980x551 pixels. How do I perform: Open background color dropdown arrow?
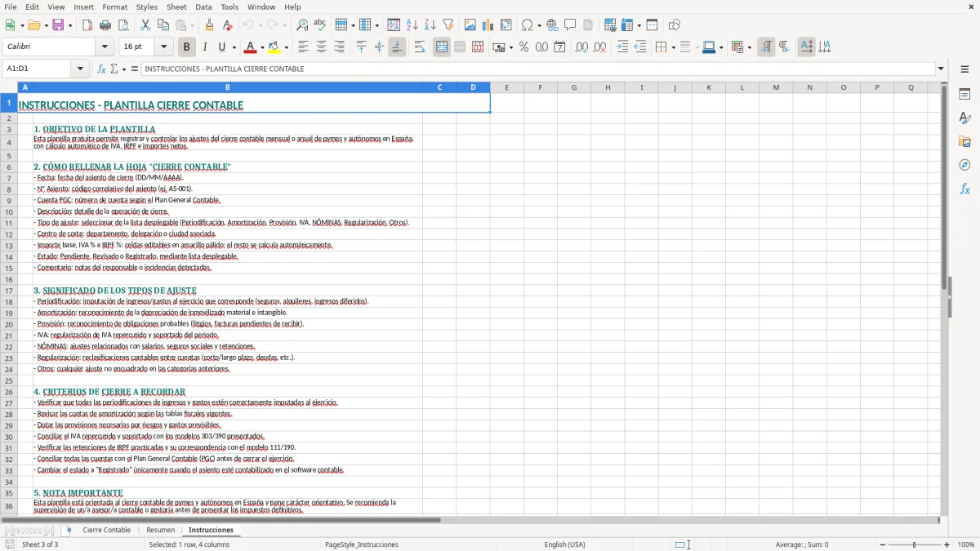pyautogui.click(x=287, y=47)
